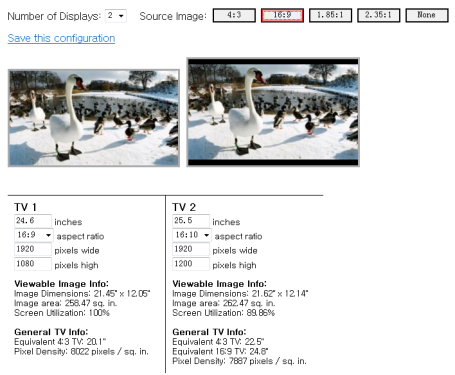Click the TV 1 swan preview image
455x375 pixels.
point(94,118)
